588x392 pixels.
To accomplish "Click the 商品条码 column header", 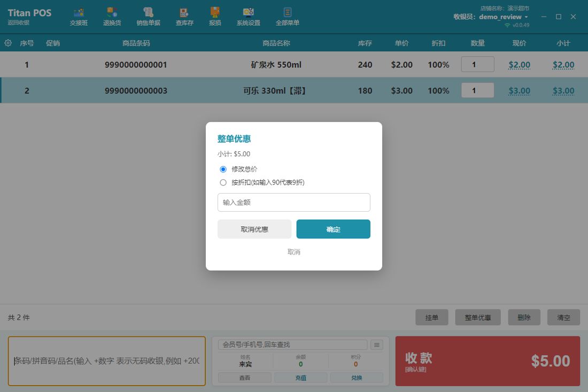I will click(136, 43).
